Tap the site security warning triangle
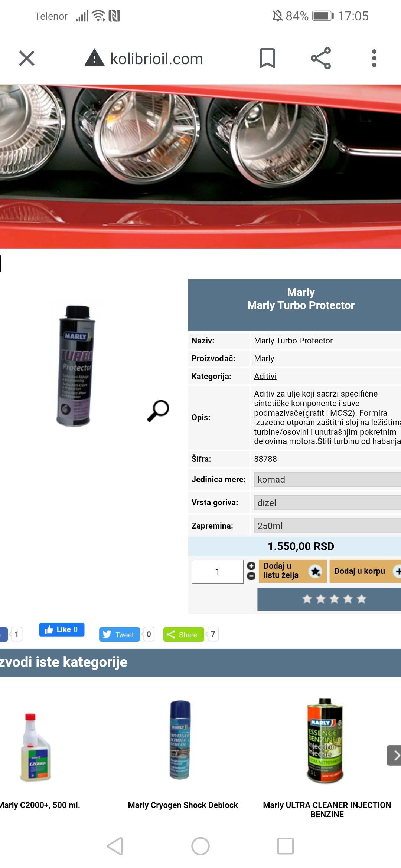 click(x=95, y=58)
